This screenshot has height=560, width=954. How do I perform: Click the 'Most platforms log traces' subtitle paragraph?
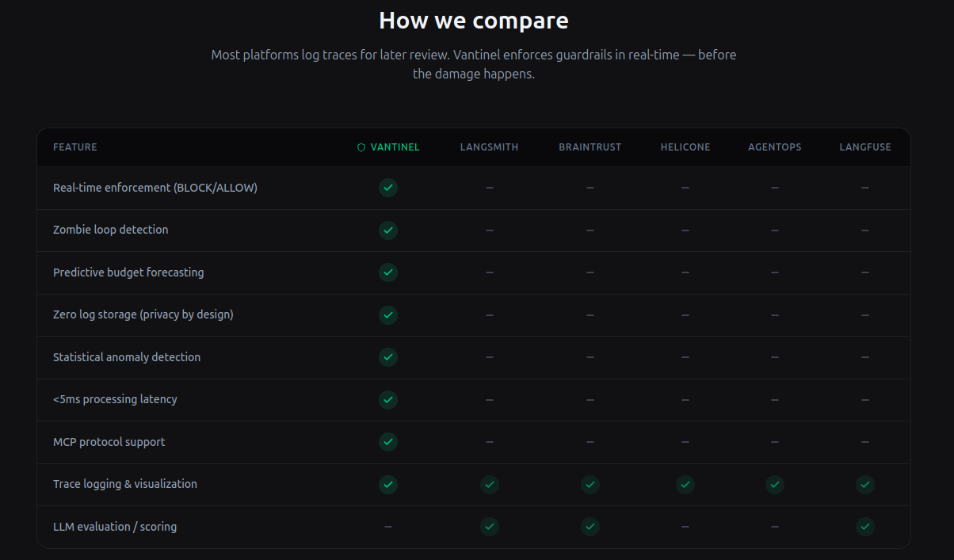click(474, 64)
